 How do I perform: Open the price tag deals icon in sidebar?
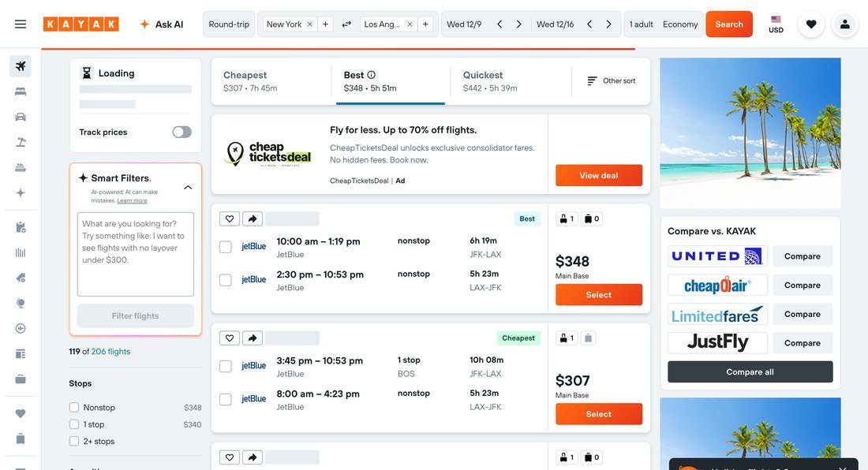(21, 278)
